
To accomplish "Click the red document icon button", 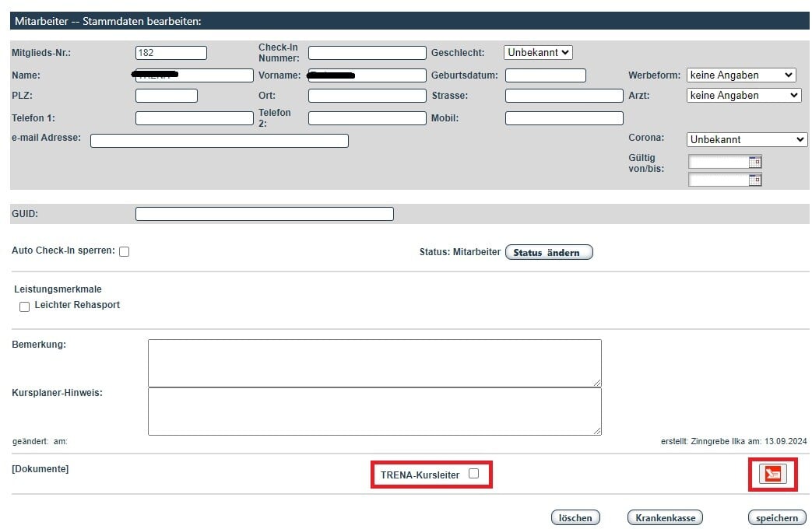I will (773, 474).
